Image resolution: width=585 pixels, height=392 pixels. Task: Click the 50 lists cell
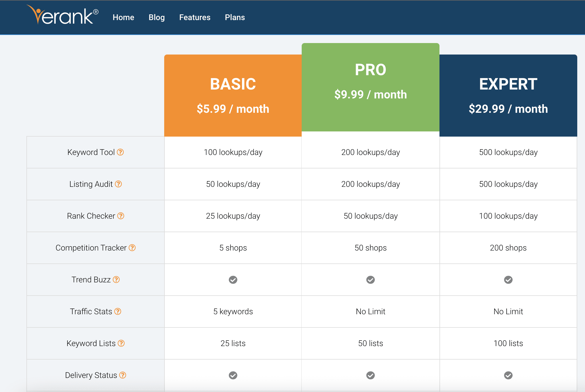[x=371, y=343]
